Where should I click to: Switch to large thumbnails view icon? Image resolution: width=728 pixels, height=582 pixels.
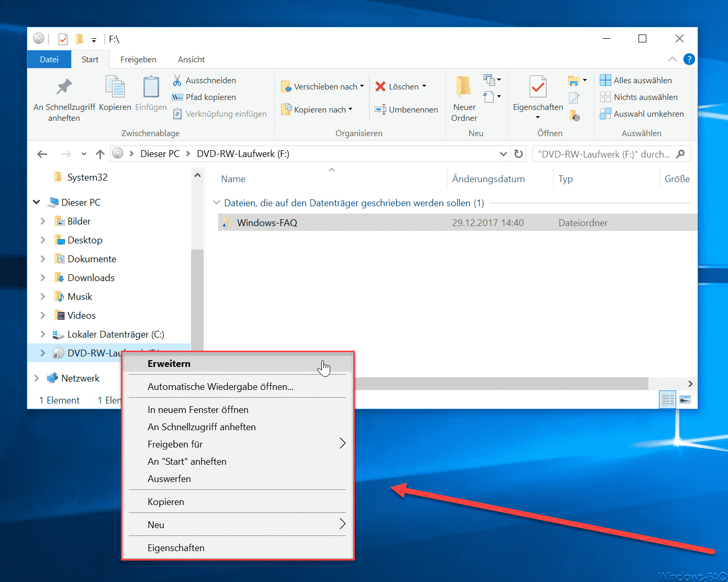coord(685,400)
